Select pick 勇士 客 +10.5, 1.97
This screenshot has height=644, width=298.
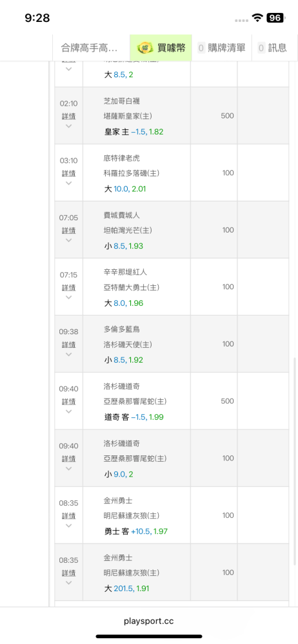point(136,531)
